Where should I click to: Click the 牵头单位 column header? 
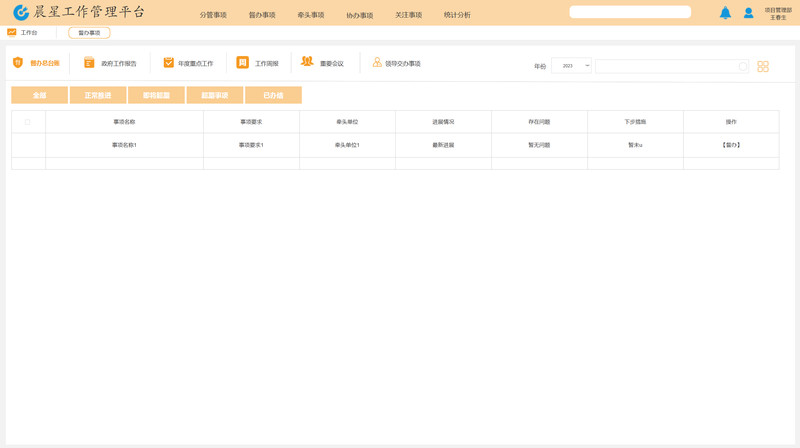point(347,122)
